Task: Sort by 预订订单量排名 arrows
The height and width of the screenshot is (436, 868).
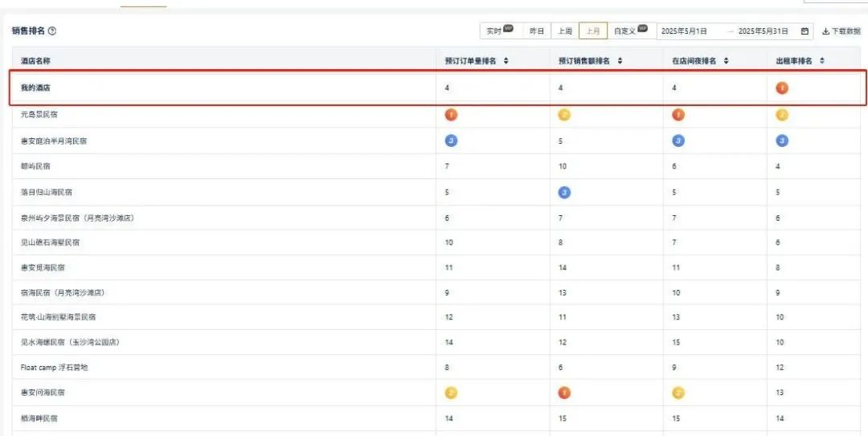Action: [x=506, y=61]
